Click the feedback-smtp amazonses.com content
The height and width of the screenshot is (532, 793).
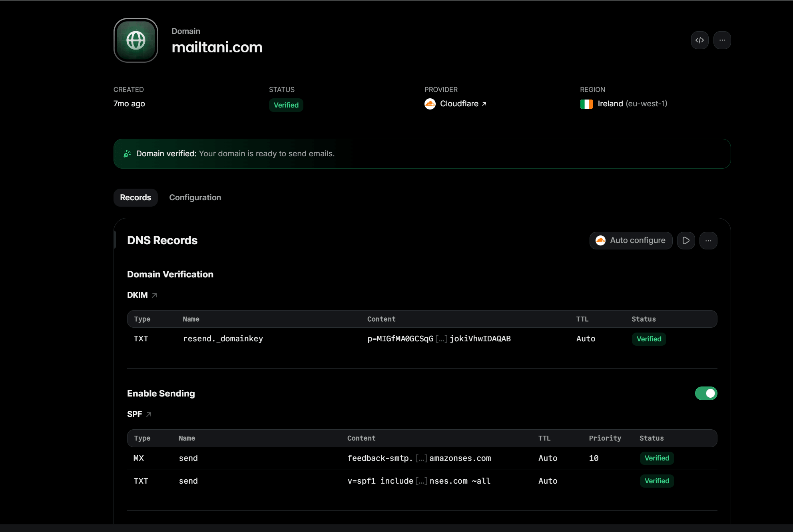pyautogui.click(x=419, y=458)
